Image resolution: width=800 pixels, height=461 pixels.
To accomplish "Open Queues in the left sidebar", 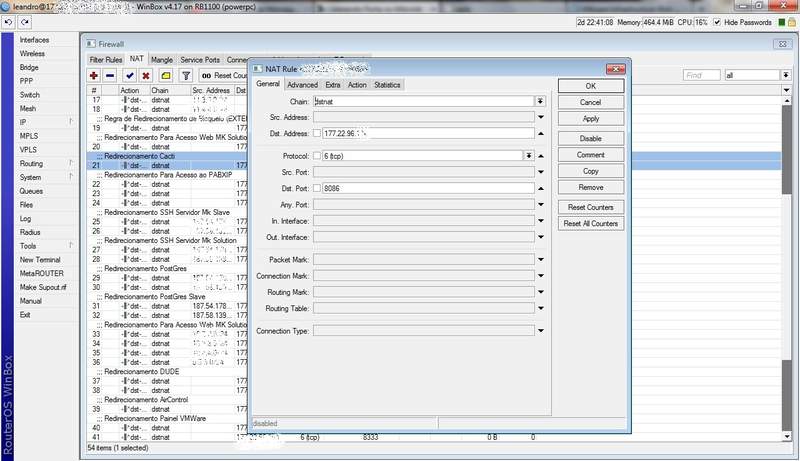I will tap(31, 191).
